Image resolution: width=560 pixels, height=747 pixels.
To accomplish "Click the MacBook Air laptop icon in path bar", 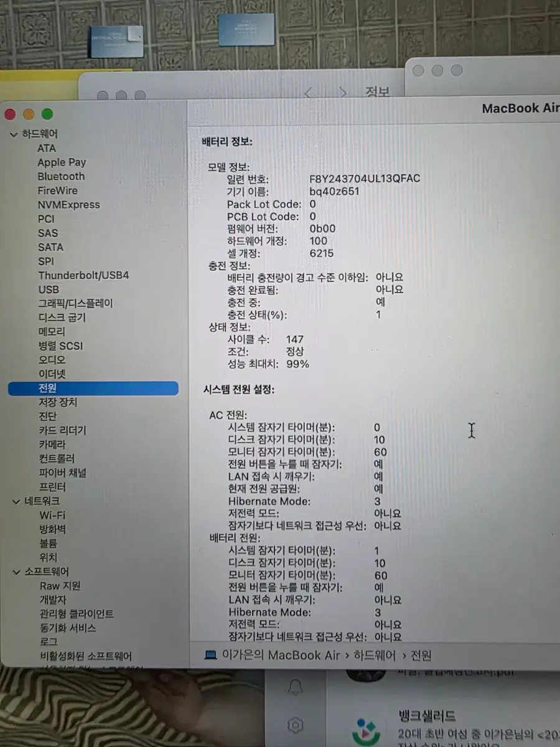I will point(211,655).
